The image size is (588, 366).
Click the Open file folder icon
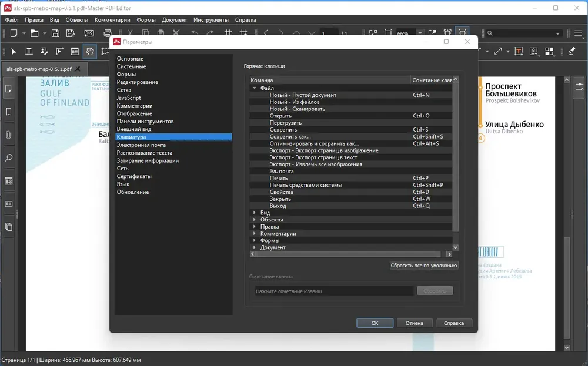[x=35, y=33]
